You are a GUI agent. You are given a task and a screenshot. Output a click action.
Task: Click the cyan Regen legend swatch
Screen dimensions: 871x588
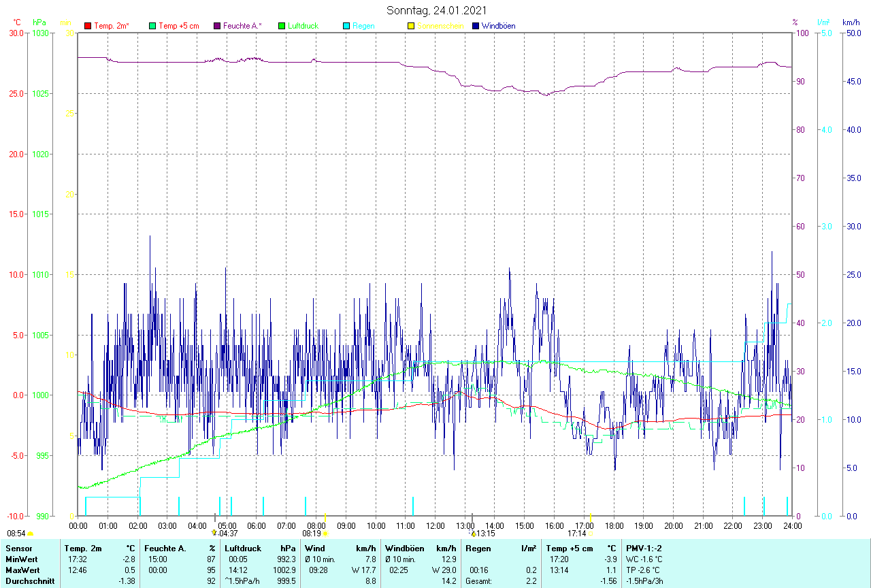[x=346, y=26]
